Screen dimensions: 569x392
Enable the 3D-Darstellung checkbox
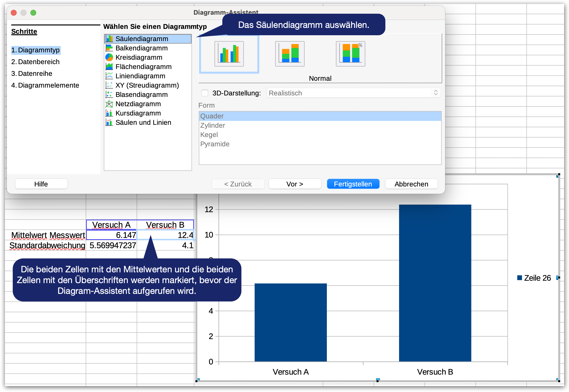(x=205, y=93)
